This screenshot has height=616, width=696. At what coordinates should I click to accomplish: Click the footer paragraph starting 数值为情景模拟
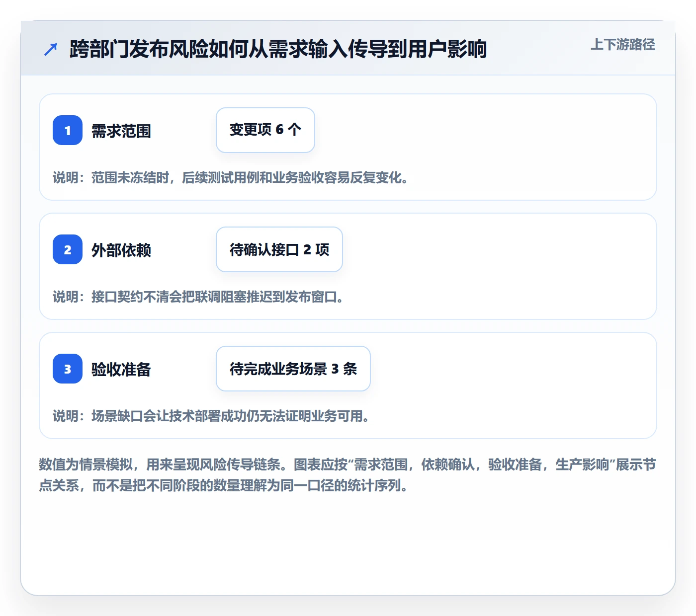(x=348, y=475)
